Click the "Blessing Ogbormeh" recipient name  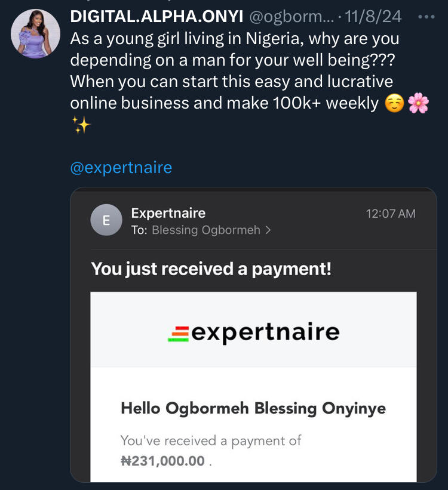[x=206, y=230]
